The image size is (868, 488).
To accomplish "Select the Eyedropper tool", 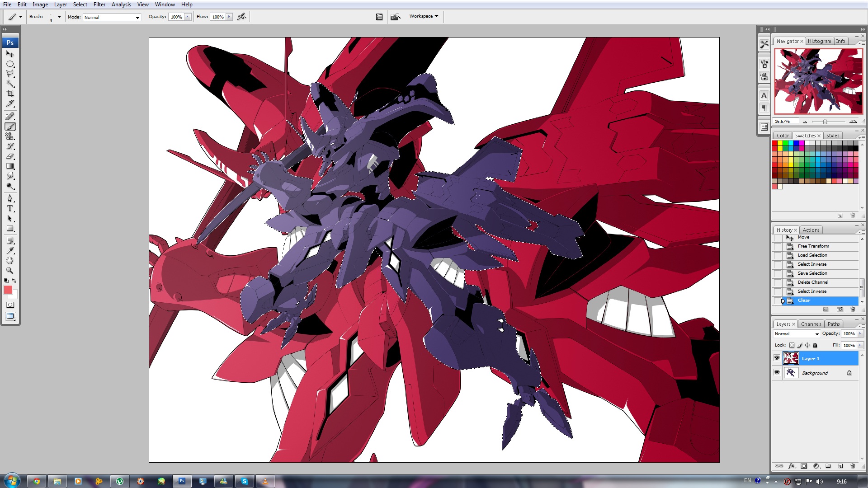I will pos(10,251).
